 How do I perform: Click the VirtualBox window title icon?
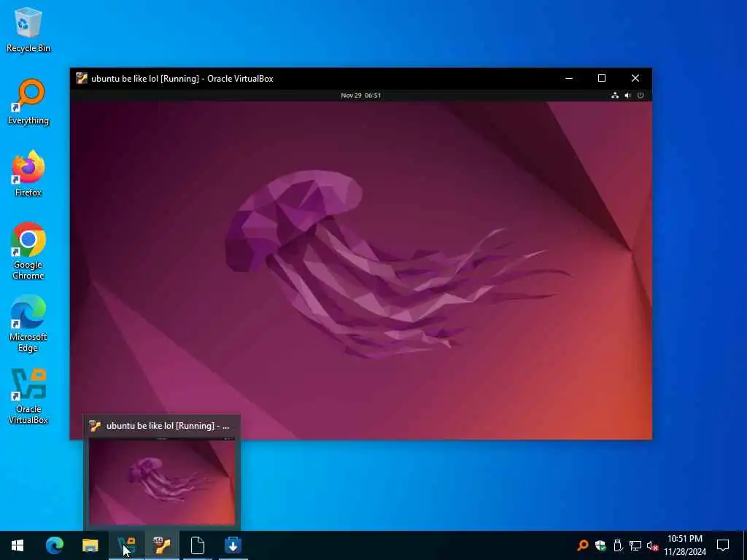(82, 78)
